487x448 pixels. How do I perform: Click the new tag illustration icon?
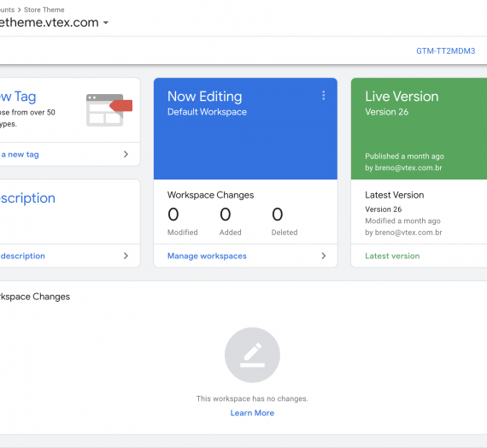(109, 110)
